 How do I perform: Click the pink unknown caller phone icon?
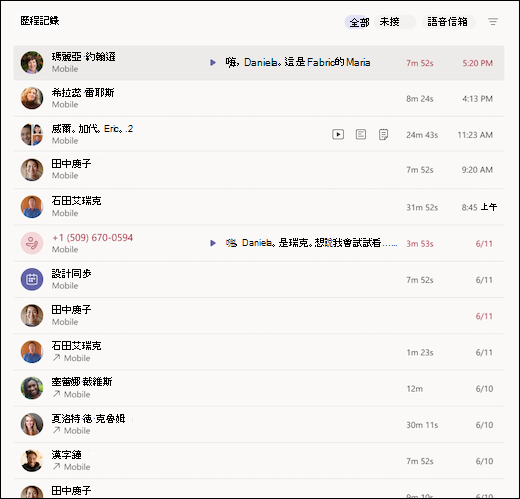[x=32, y=243]
